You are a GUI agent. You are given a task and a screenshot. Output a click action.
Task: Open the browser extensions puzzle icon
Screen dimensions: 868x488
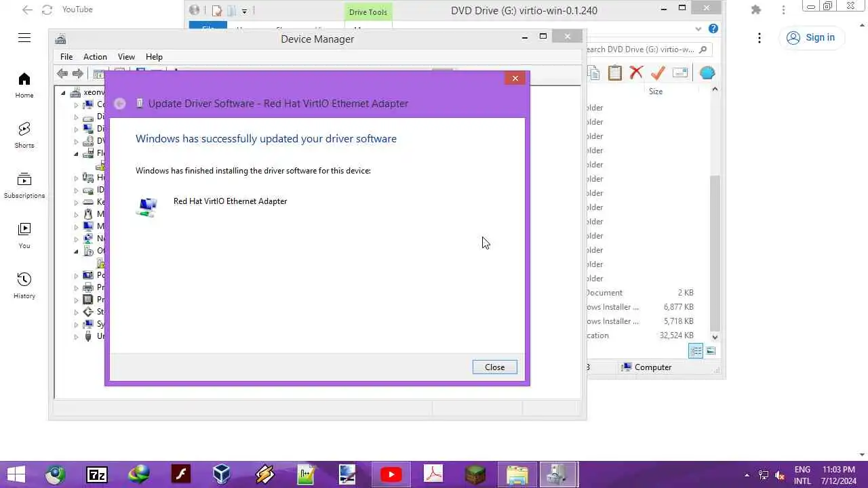[x=756, y=9]
